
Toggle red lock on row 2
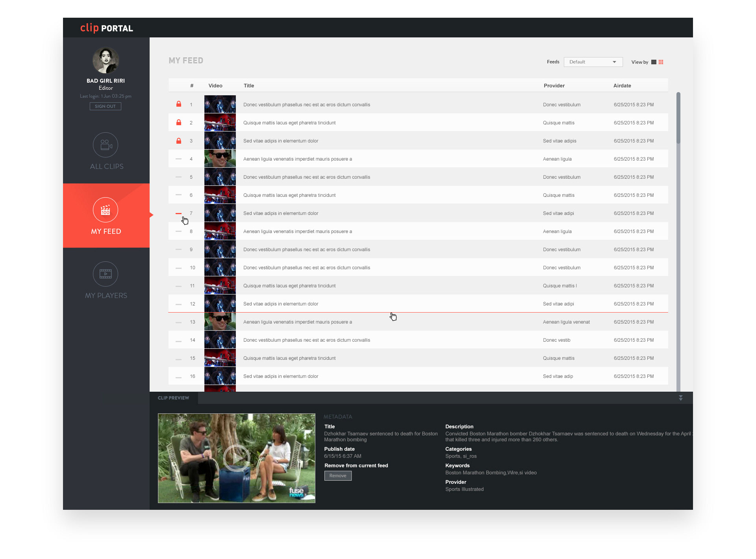pos(179,122)
